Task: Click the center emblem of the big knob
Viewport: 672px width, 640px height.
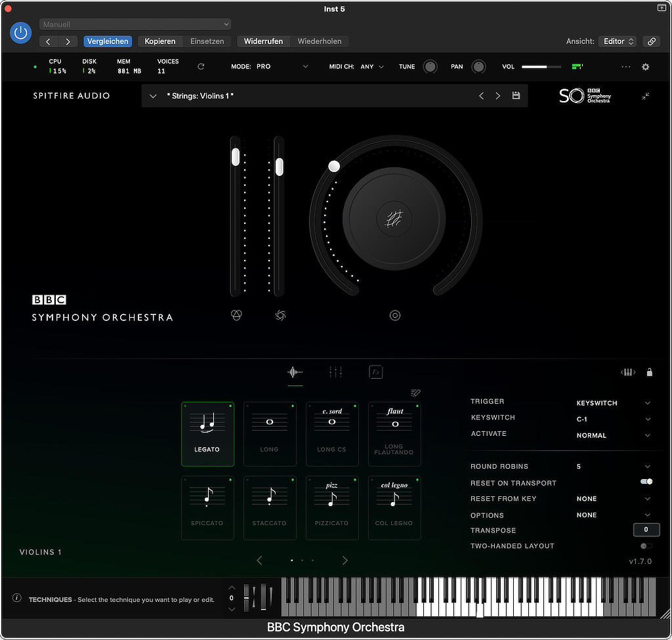Action: coord(394,219)
